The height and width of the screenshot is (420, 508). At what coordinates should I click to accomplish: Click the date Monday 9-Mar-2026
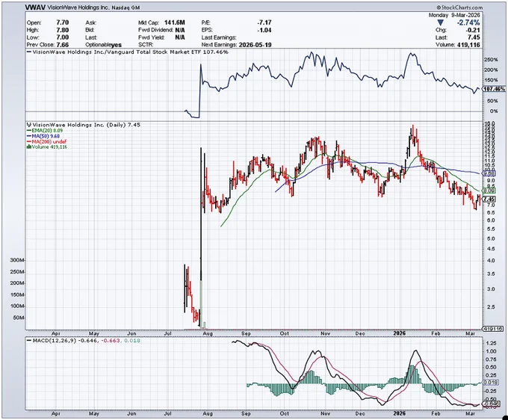[454, 15]
